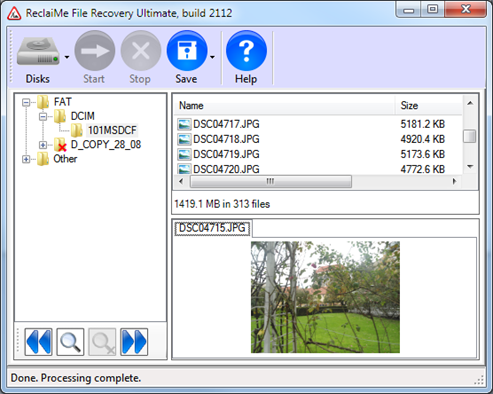
Task: Click the 5173.6 KB size cell
Action: 423,154
